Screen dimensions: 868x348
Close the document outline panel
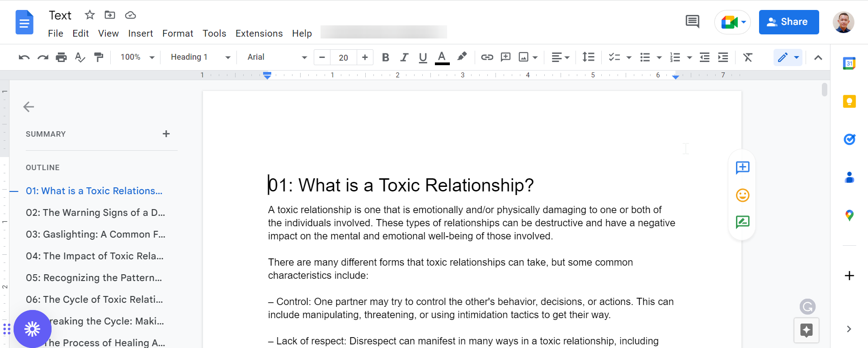28,107
